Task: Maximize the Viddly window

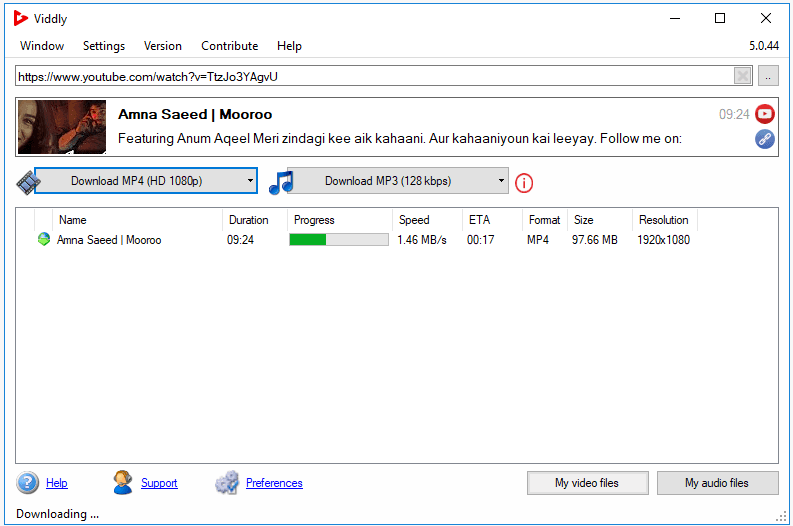Action: pos(720,18)
